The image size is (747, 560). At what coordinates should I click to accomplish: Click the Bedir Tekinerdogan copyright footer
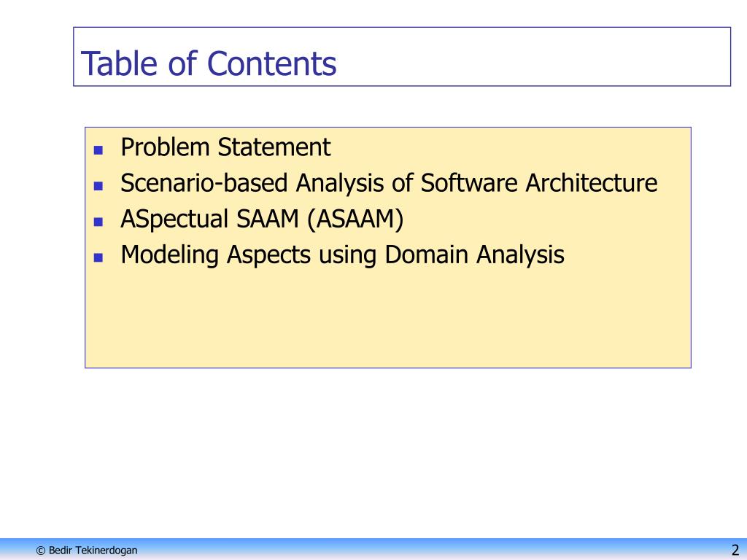[87, 550]
